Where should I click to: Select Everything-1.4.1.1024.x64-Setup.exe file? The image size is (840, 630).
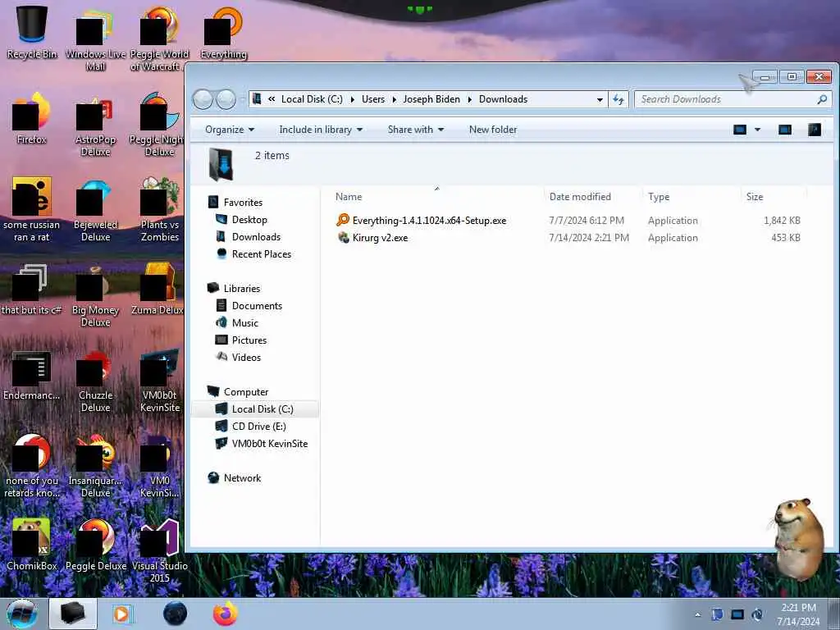[x=429, y=220]
